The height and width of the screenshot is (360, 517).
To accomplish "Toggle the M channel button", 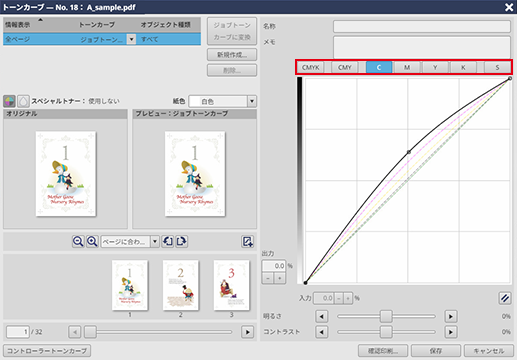I will click(407, 67).
